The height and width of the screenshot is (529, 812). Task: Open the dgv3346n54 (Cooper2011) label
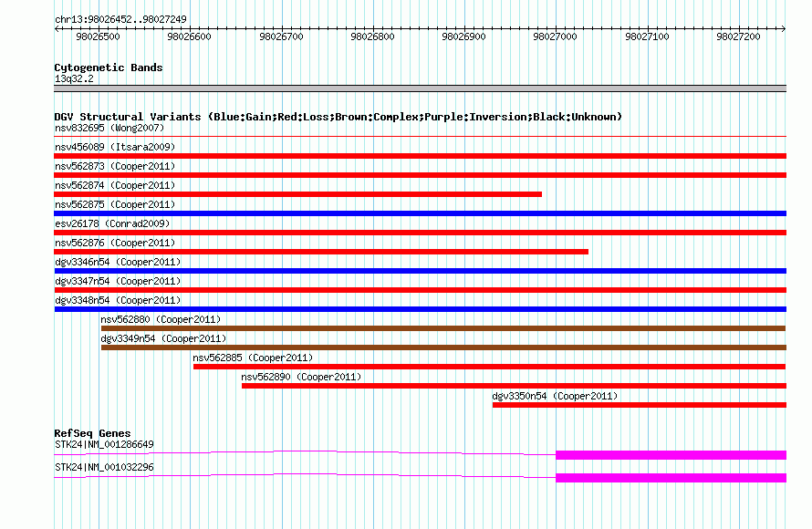[118, 262]
